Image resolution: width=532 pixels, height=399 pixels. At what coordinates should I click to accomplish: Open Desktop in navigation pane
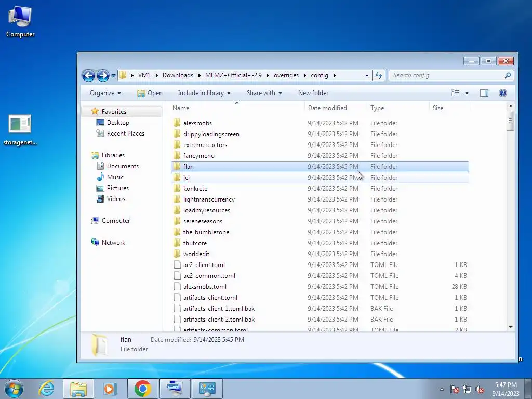pos(118,123)
